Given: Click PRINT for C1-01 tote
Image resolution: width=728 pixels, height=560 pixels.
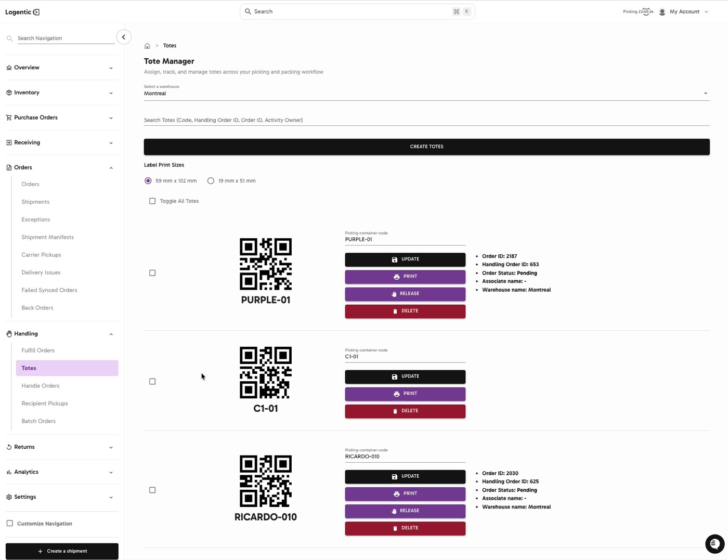Looking at the screenshot, I should pos(405,394).
